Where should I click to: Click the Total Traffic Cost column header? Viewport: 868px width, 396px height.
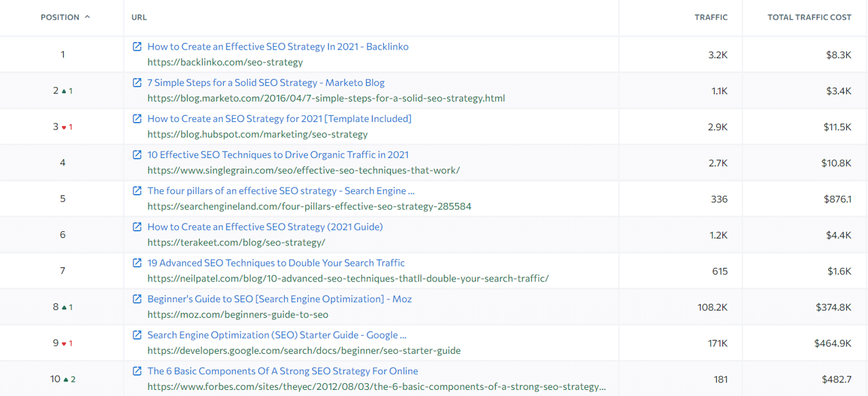click(810, 17)
